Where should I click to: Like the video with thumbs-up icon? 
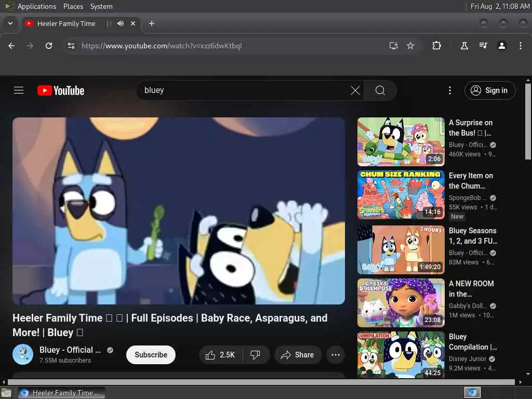220,355
